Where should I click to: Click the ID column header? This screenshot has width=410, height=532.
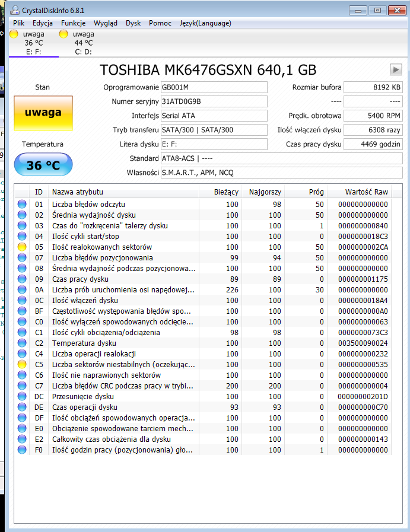(x=39, y=192)
